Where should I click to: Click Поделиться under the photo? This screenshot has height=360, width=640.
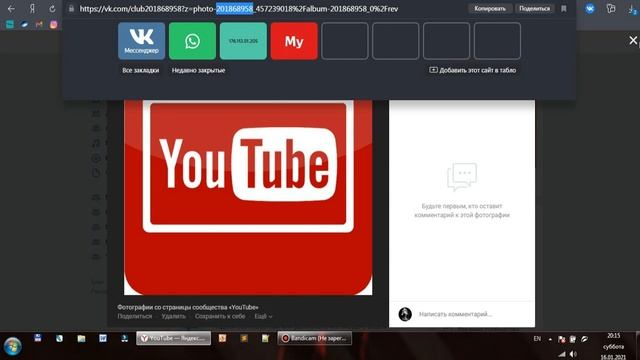[135, 316]
